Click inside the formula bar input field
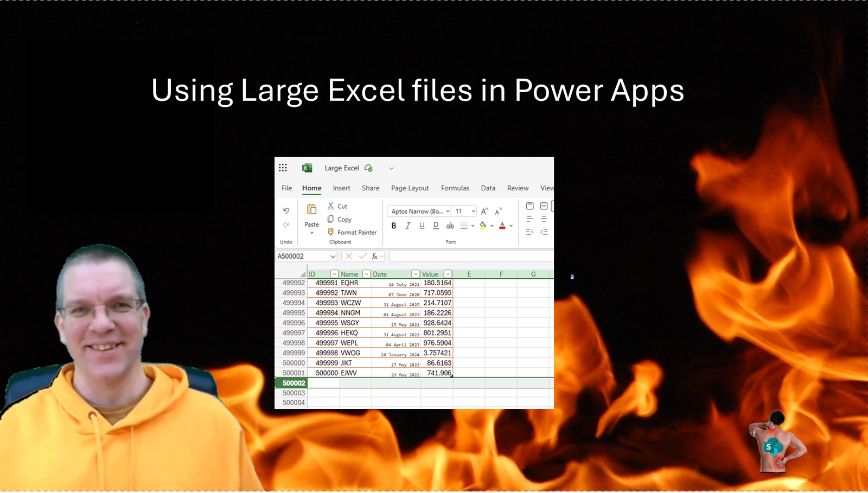This screenshot has width=868, height=493. tap(471, 256)
